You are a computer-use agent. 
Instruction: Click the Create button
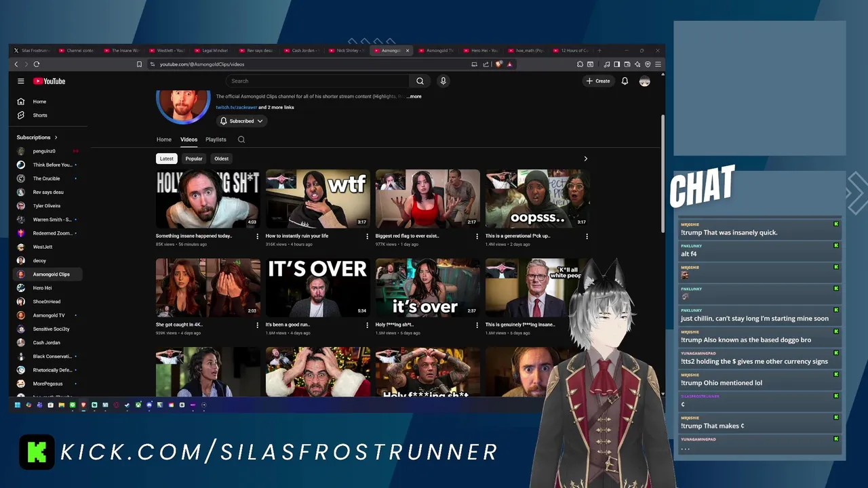[x=598, y=81]
